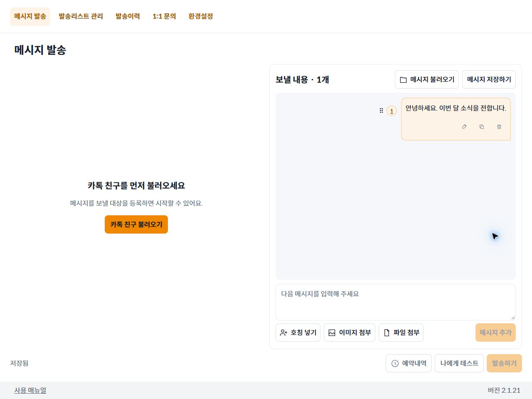Click the 카톡 친구를 먼저 불러오세요 heading
This screenshot has width=532, height=399.
[x=136, y=185]
